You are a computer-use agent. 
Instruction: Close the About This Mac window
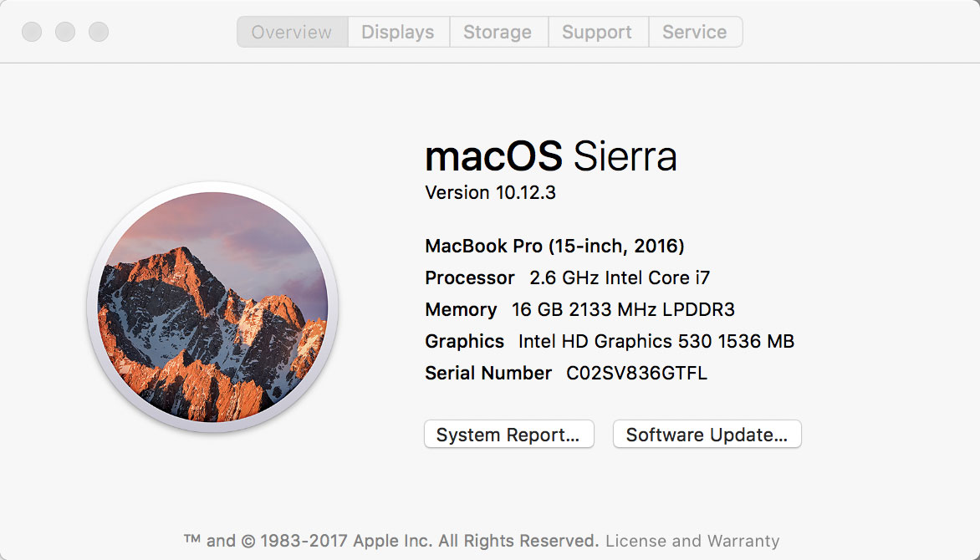(32, 33)
